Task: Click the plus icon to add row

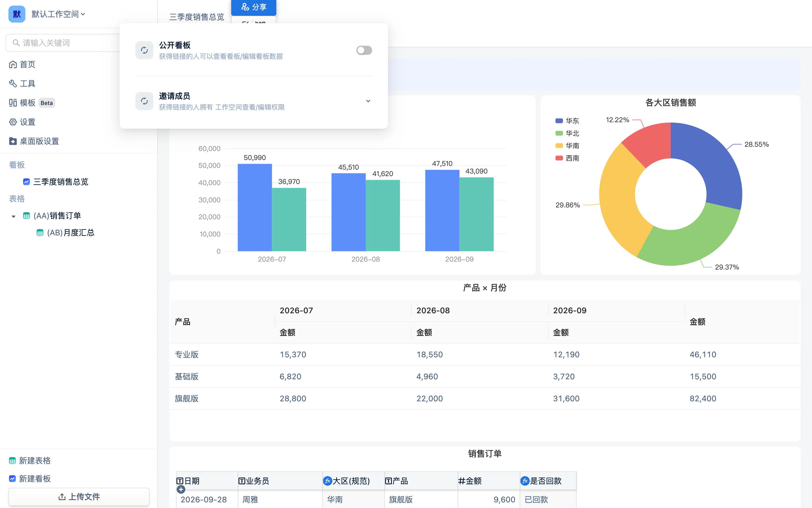Action: [x=181, y=490]
